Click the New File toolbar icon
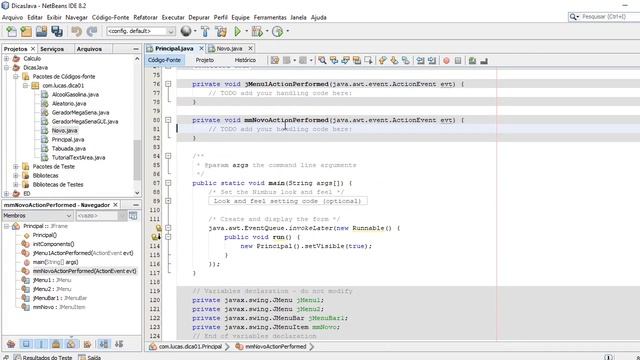 tap(11, 31)
